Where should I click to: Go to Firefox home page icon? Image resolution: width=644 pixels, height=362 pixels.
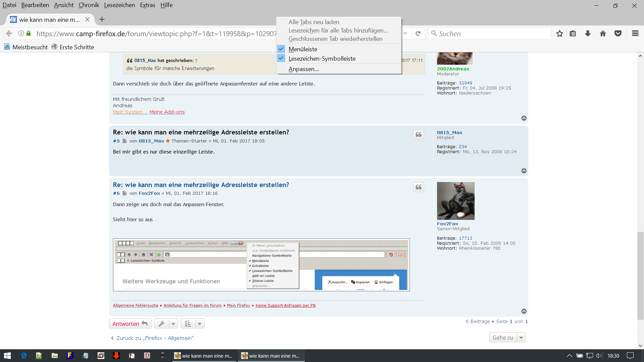tap(603, 34)
